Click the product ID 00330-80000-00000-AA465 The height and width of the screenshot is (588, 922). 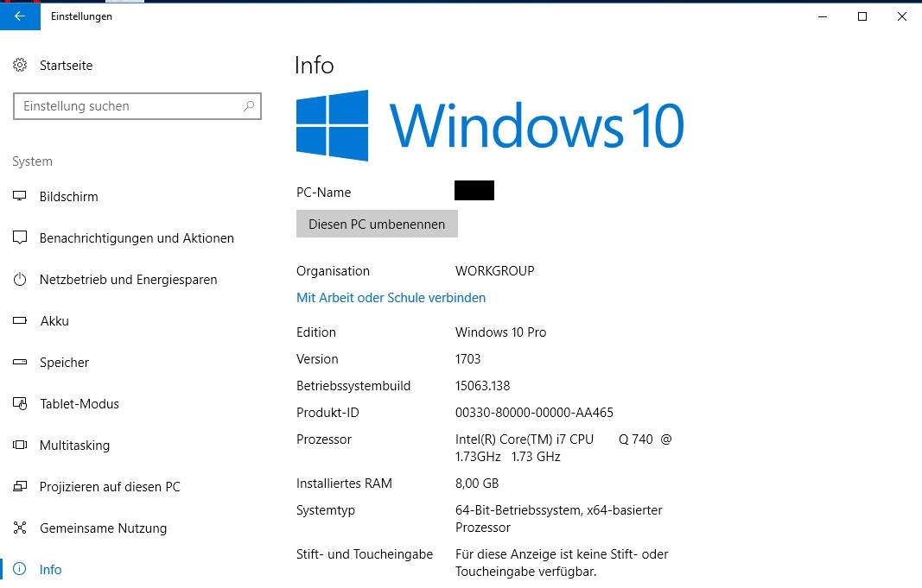(534, 413)
